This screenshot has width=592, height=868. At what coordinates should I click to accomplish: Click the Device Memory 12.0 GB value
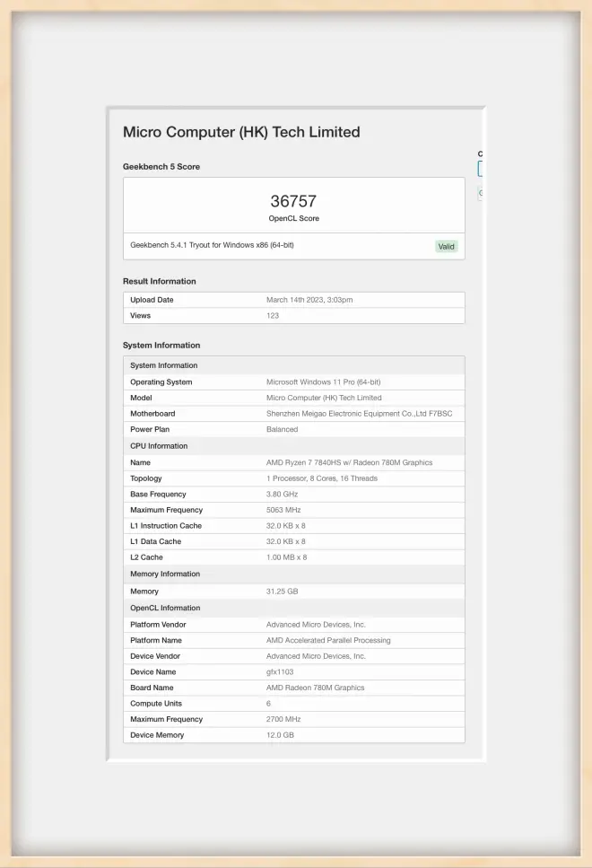click(280, 735)
